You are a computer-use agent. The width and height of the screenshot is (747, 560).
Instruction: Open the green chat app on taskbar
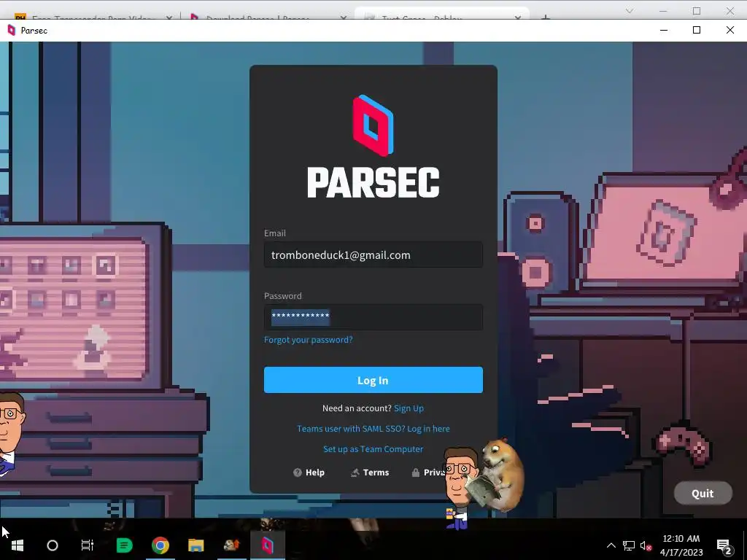pos(124,545)
